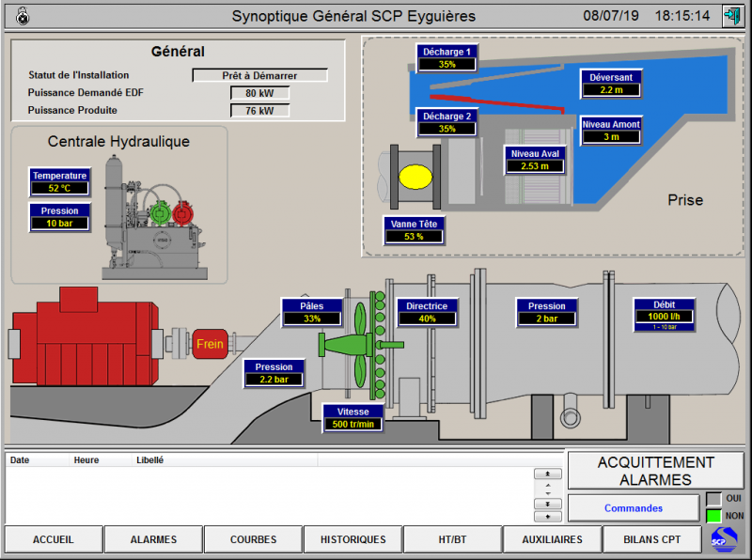
Task: Select the Directrice 40% value
Action: [x=427, y=319]
